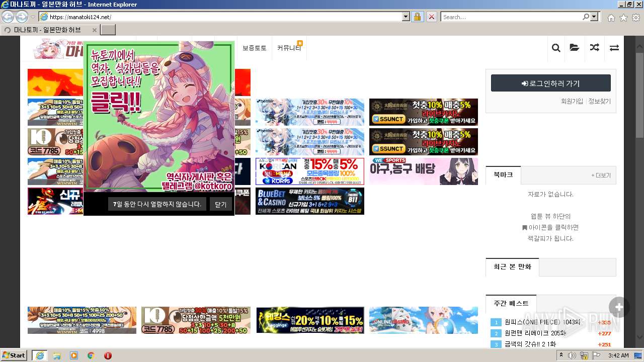Click the 3:42 AM system clock

coord(618,355)
